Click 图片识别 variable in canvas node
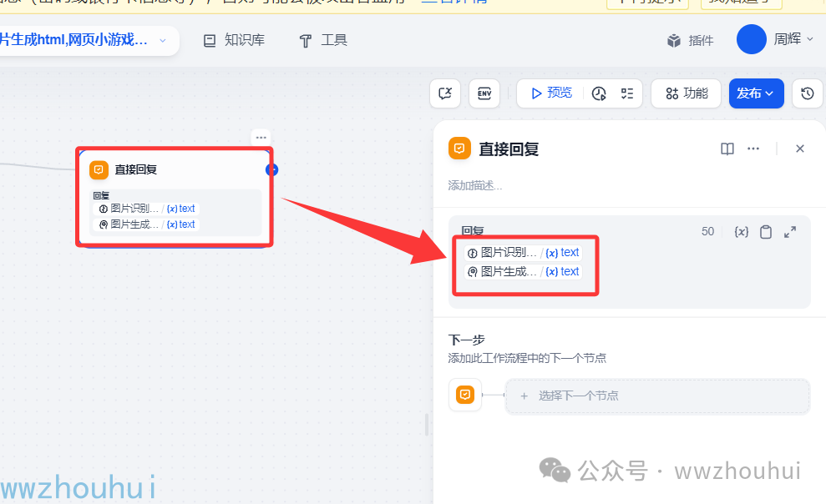Image resolution: width=826 pixels, height=504 pixels. 147,209
